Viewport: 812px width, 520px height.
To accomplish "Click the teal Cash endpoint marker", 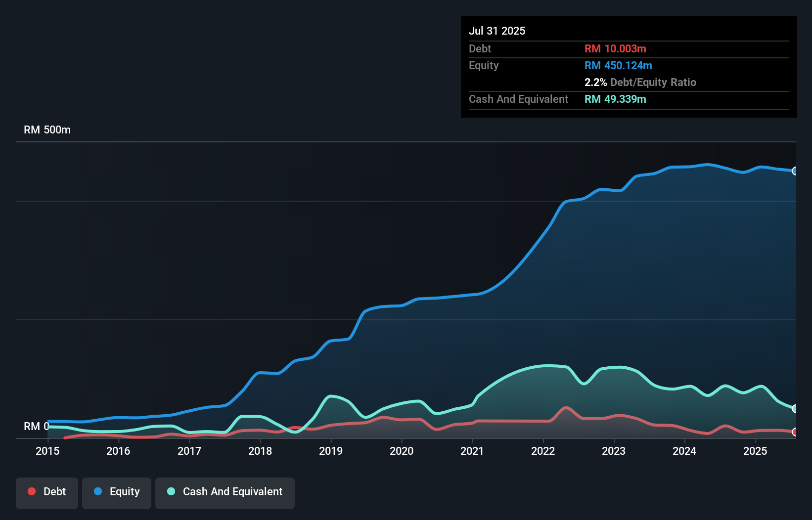I will [x=795, y=408].
